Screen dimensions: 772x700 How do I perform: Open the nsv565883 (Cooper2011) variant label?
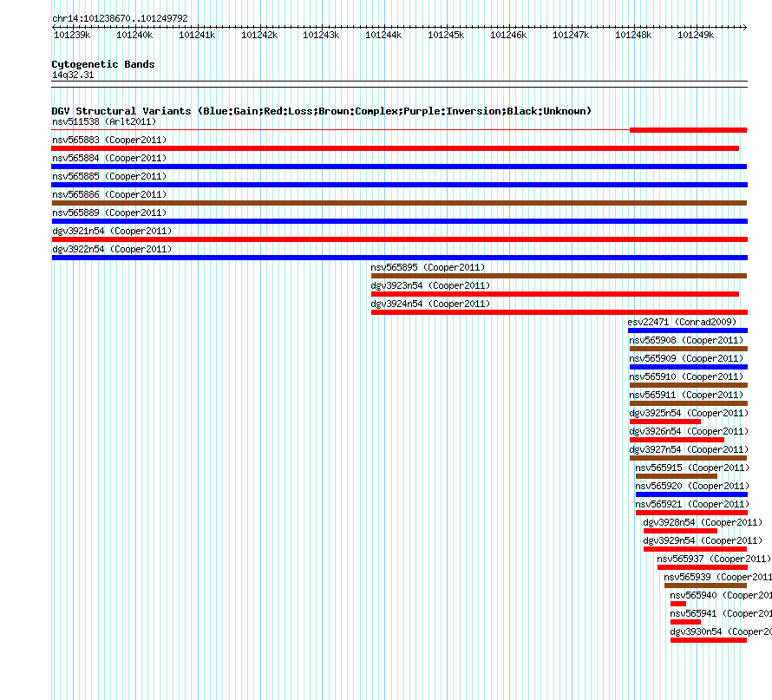(x=109, y=140)
